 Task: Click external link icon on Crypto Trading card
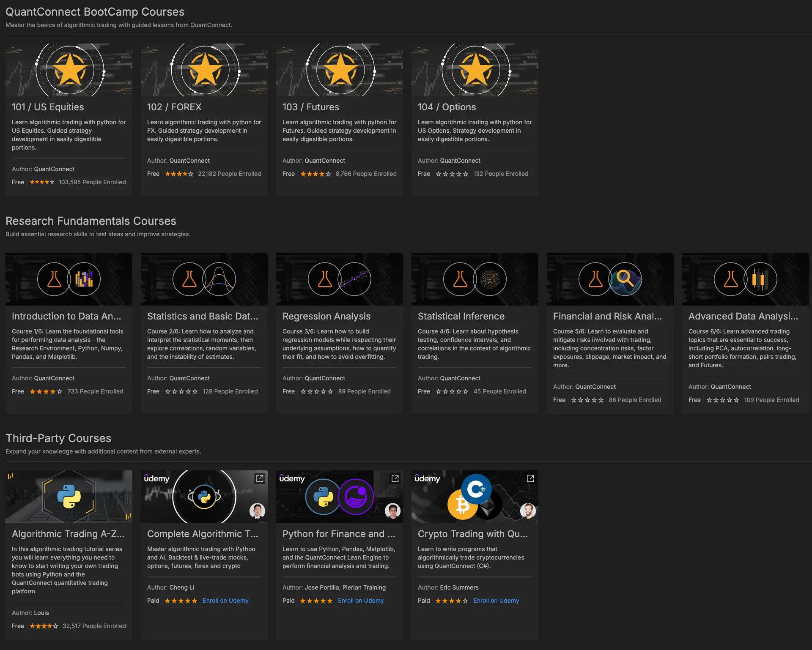coord(530,478)
